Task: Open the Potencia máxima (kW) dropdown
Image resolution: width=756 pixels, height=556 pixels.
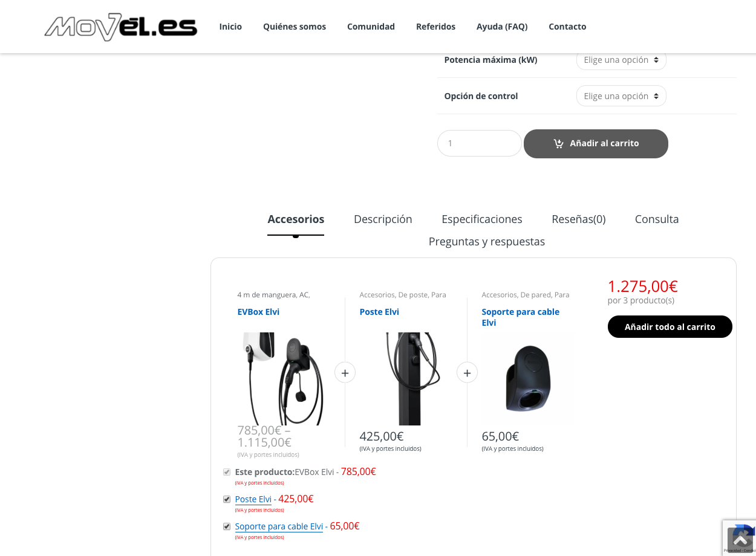Action: pos(621,60)
